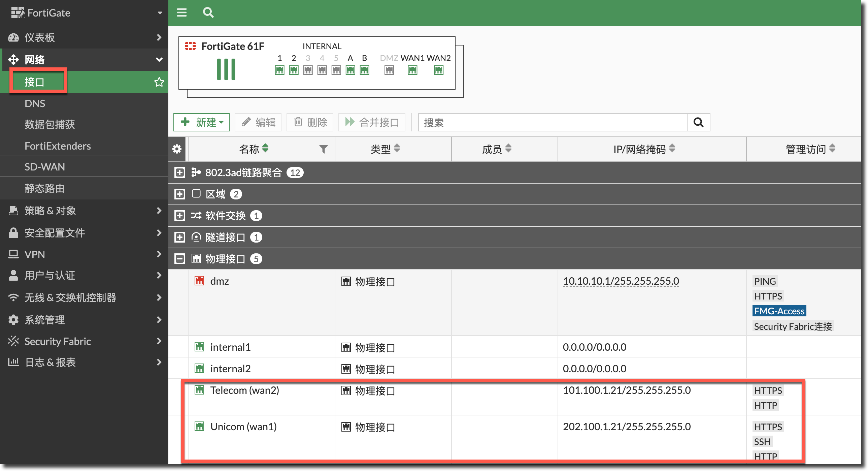
Task: Select the Telecom (wan2) interface row
Action: pyautogui.click(x=245, y=390)
